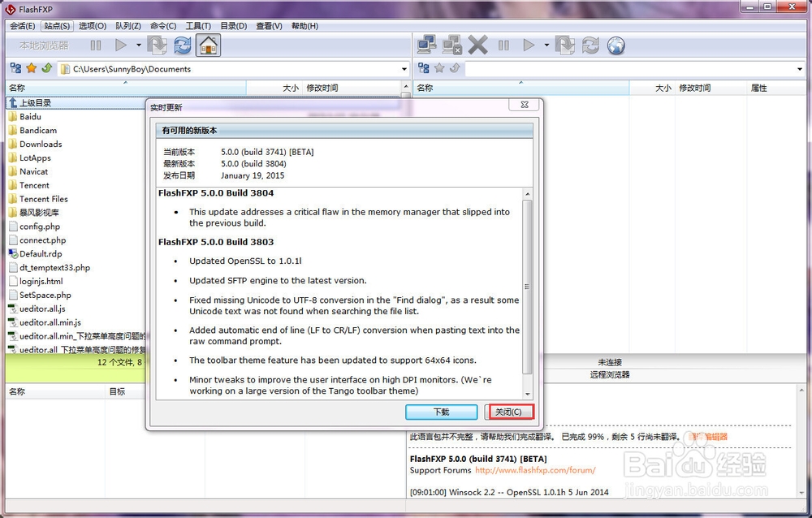Sort local list by 修改时间 column
This screenshot has width=812, height=518.
352,88
